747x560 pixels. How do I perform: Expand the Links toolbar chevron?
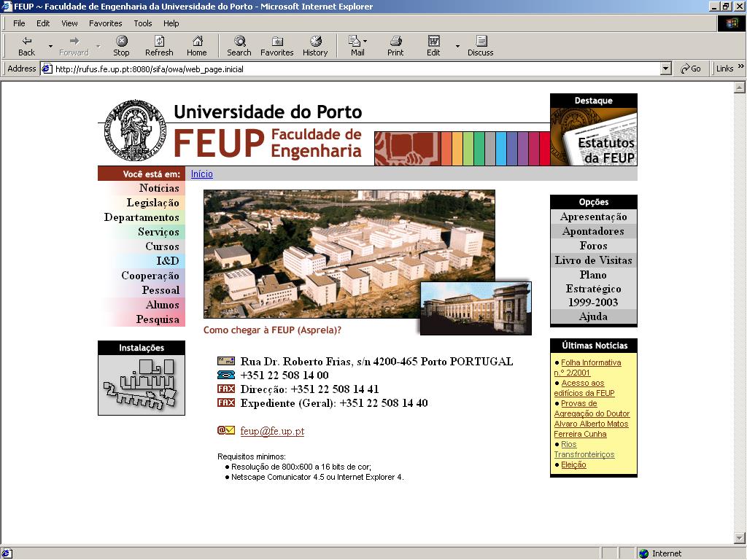(741, 66)
